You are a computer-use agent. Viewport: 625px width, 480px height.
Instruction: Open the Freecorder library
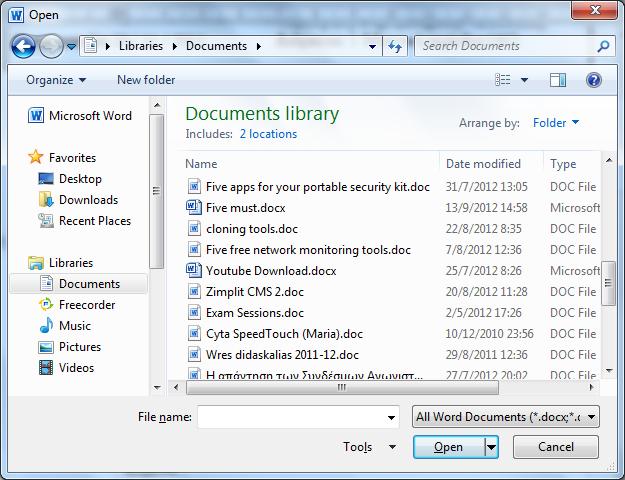[x=77, y=305]
